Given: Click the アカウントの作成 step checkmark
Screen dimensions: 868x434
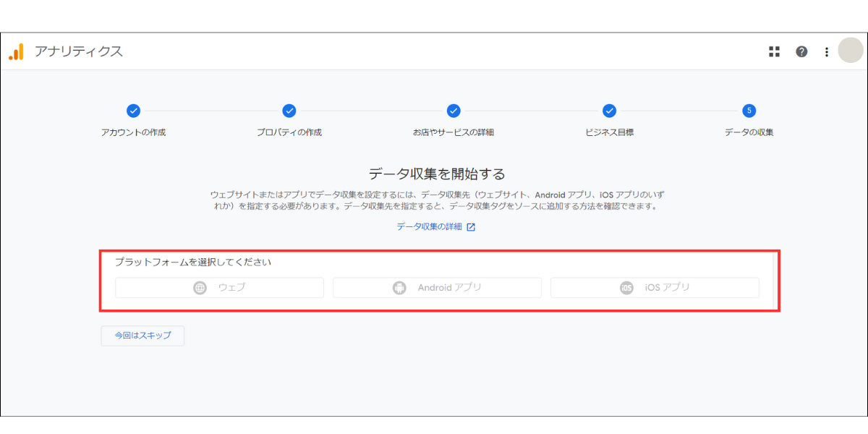Looking at the screenshot, I should pyautogui.click(x=133, y=111).
